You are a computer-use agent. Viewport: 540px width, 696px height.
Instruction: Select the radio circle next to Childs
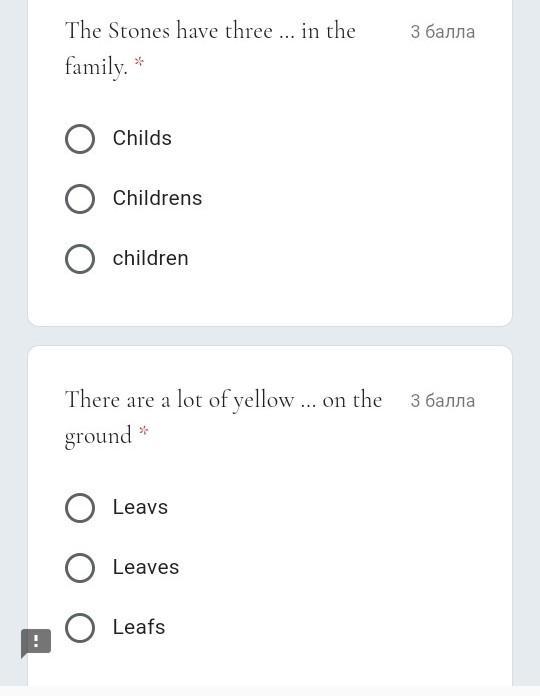[x=80, y=139]
